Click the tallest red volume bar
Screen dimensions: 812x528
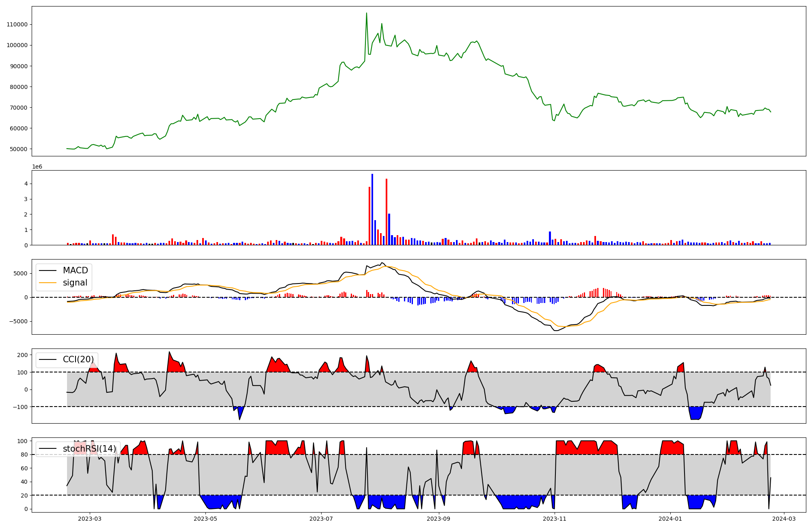[x=387, y=211]
